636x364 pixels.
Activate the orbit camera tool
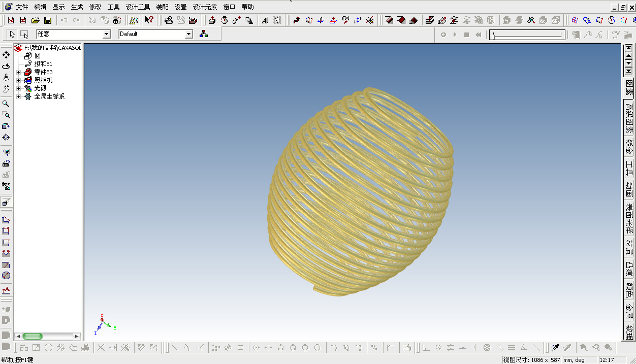6,66
